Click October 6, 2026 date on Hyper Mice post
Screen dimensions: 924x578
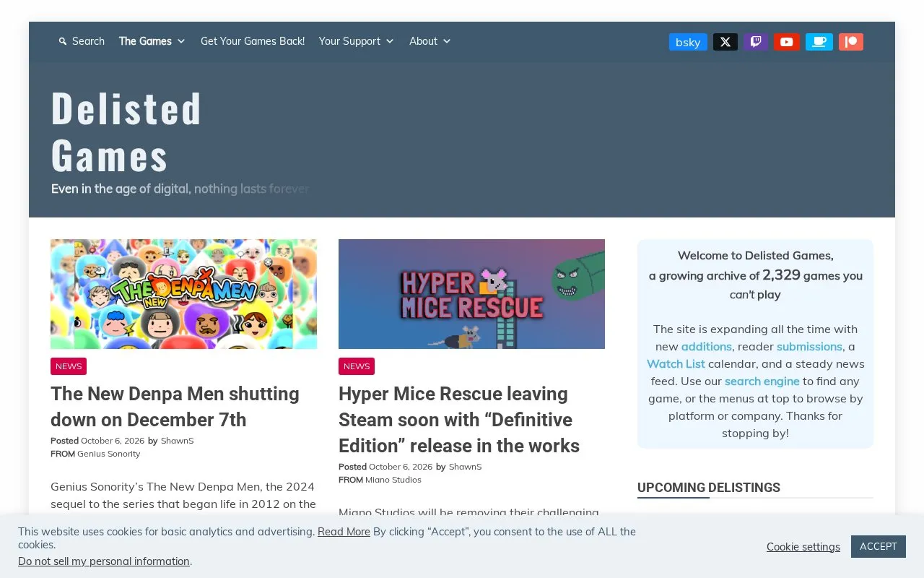click(401, 467)
